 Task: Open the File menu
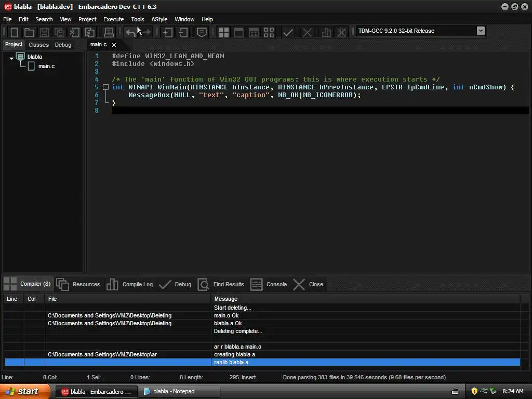pos(7,19)
